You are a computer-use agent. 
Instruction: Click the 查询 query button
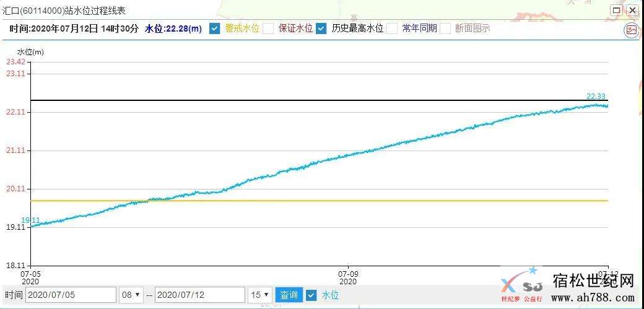[x=289, y=295]
